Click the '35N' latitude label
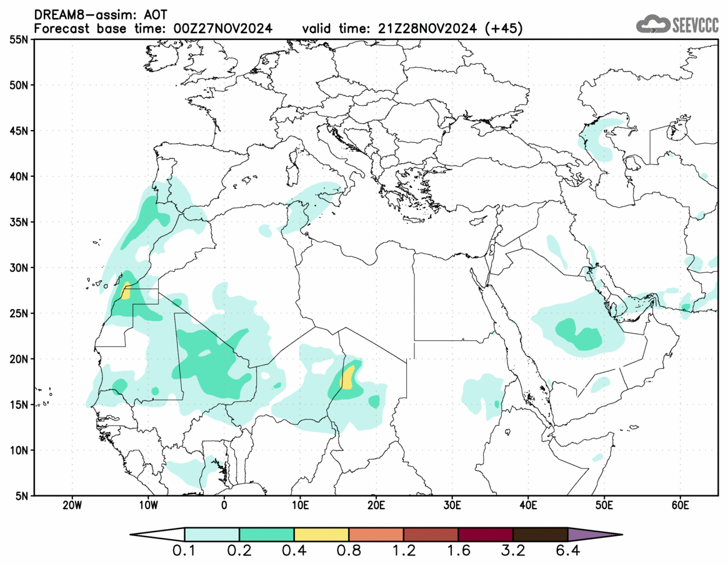Image resolution: width=728 pixels, height=566 pixels. pos(19,222)
